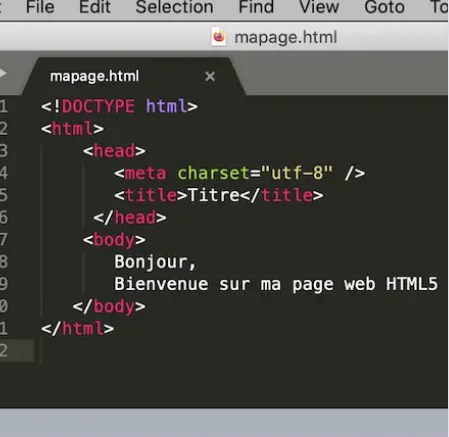
Task: Click the word Titre in title tag
Action: (x=213, y=195)
